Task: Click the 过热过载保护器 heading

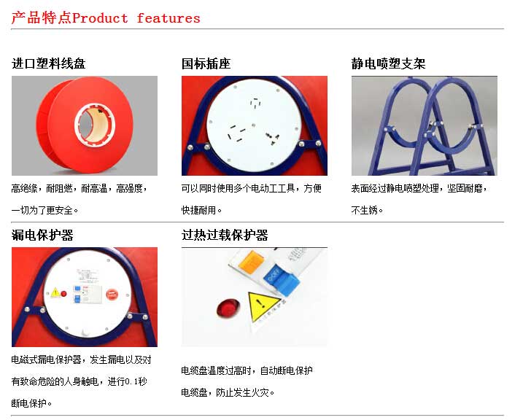Action: pyautogui.click(x=225, y=235)
